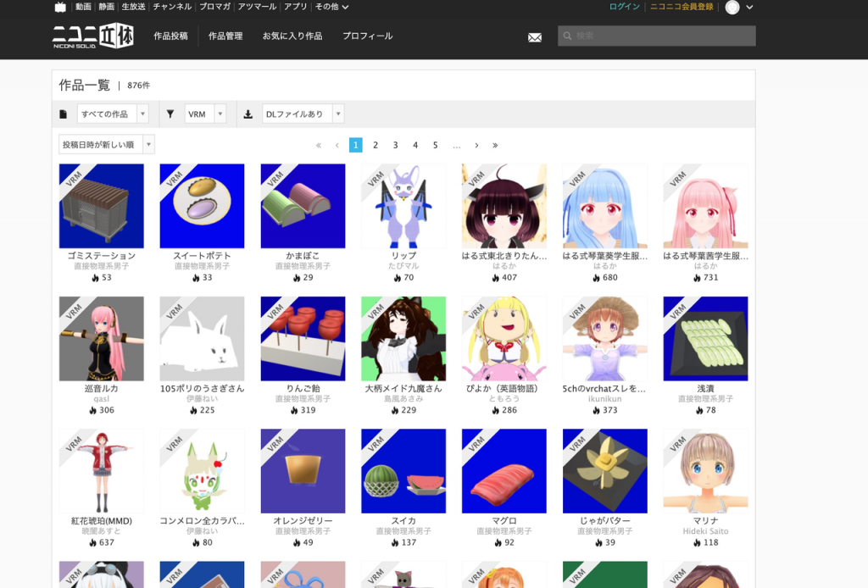
Task: Open ブロマガ in top bar
Action: coord(214,7)
